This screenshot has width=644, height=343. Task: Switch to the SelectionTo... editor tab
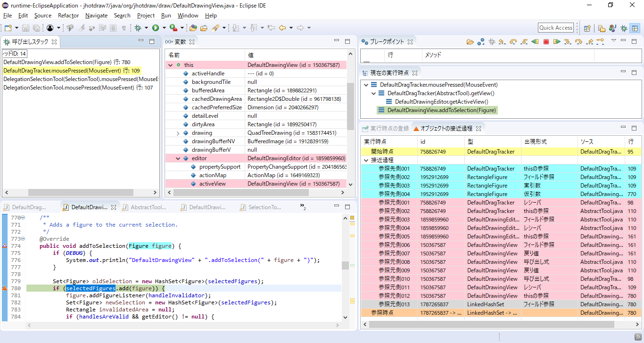[260, 207]
